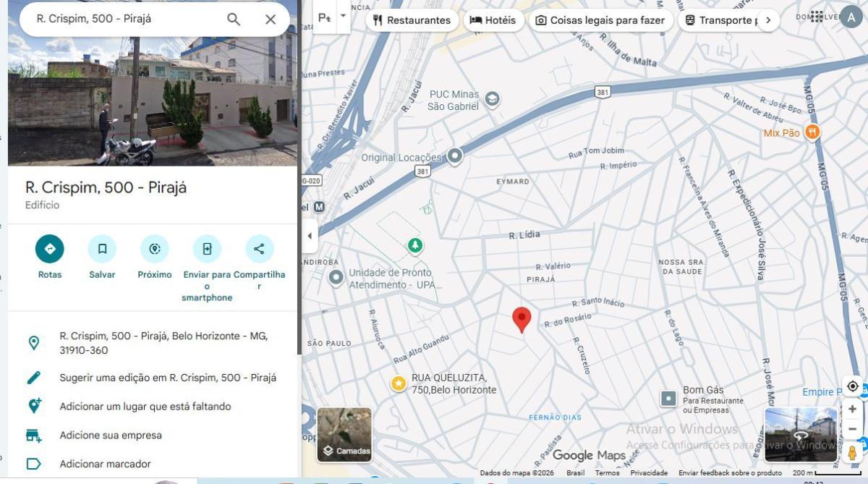Open the Google apps grid icon
The width and height of the screenshot is (868, 484).
click(817, 17)
